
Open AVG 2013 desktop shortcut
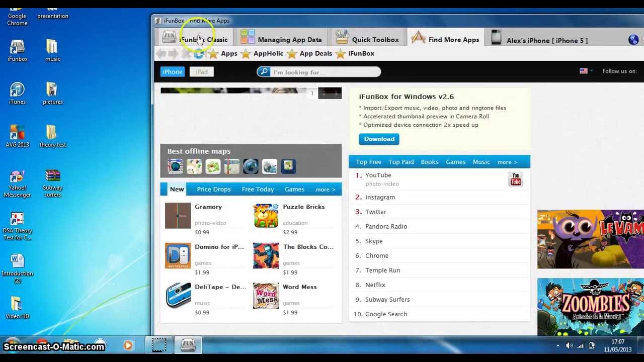[17, 136]
